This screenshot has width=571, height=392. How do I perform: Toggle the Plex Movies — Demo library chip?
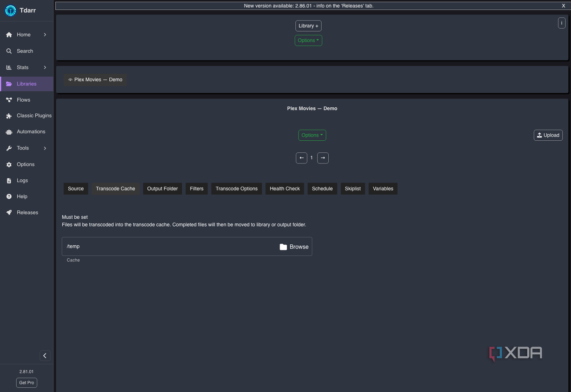coord(95,80)
